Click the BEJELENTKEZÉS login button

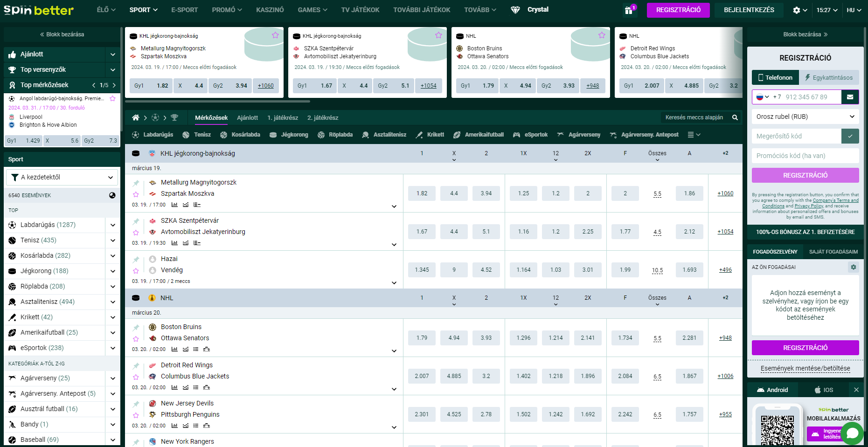tap(749, 10)
